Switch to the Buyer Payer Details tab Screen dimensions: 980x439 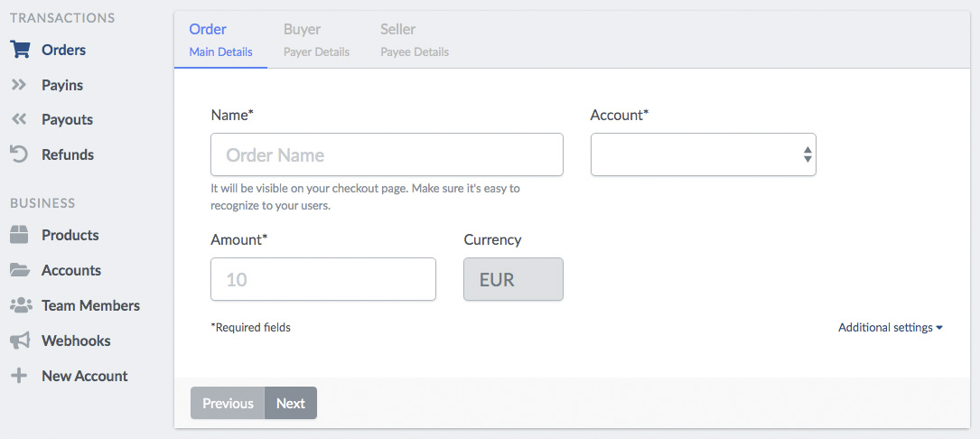[x=316, y=40]
